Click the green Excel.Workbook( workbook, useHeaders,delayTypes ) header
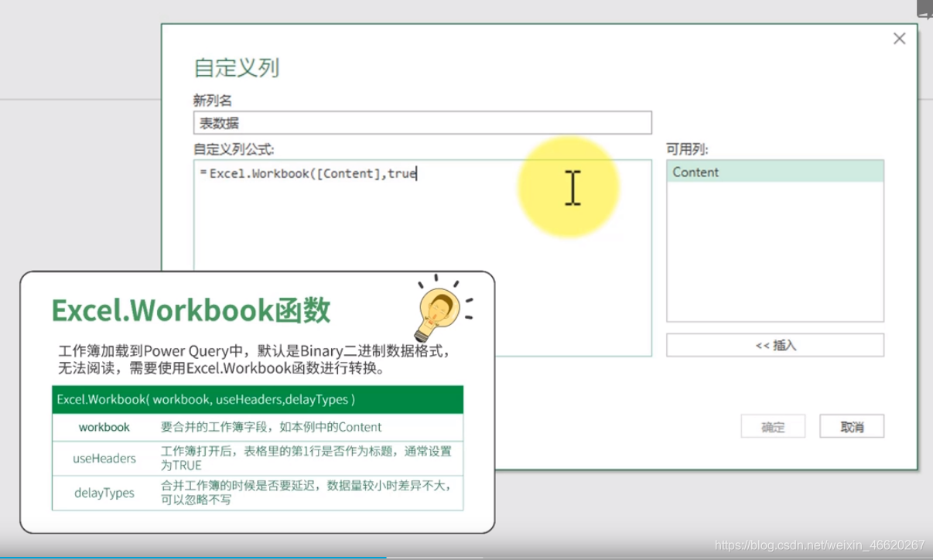The width and height of the screenshot is (933, 560). (258, 400)
